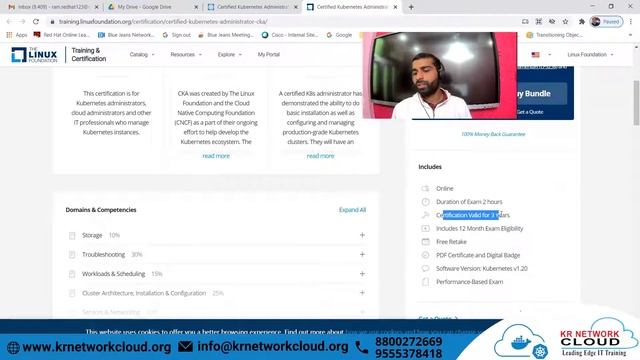Click Expand All in Domains & Competencies
Viewport: 640px width, 360px height.
click(352, 210)
